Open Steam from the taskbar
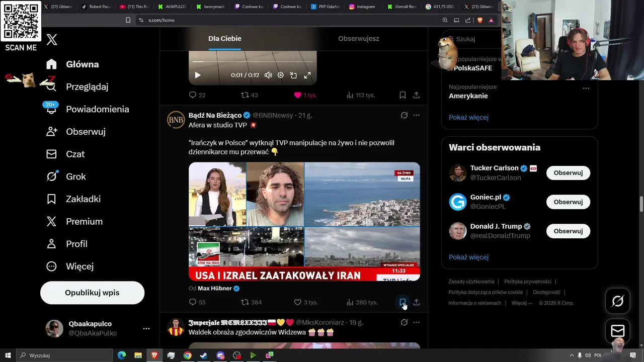Image resolution: width=644 pixels, height=362 pixels. coord(204,355)
